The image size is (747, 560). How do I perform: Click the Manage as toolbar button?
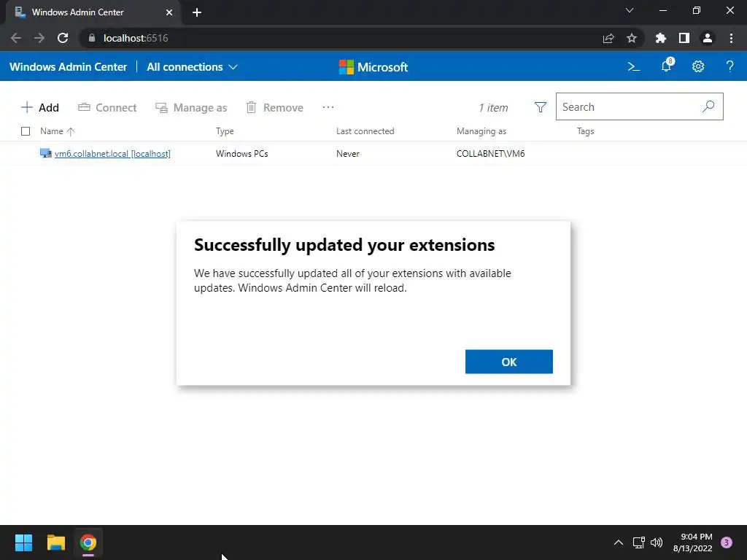[x=191, y=108]
